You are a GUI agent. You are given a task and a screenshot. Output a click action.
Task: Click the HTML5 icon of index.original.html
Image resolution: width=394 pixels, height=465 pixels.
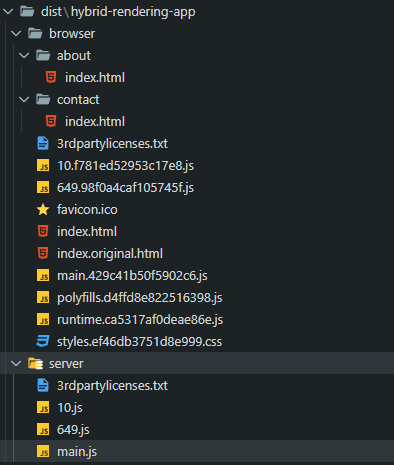point(43,253)
